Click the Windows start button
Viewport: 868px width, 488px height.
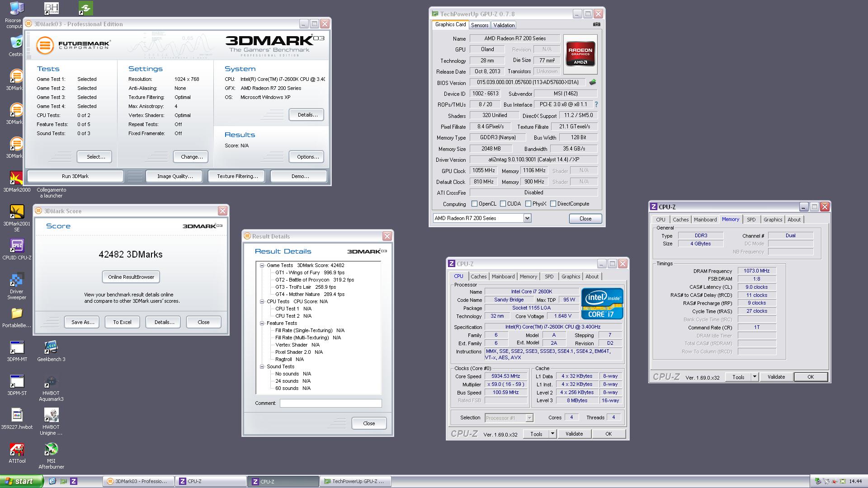click(21, 481)
